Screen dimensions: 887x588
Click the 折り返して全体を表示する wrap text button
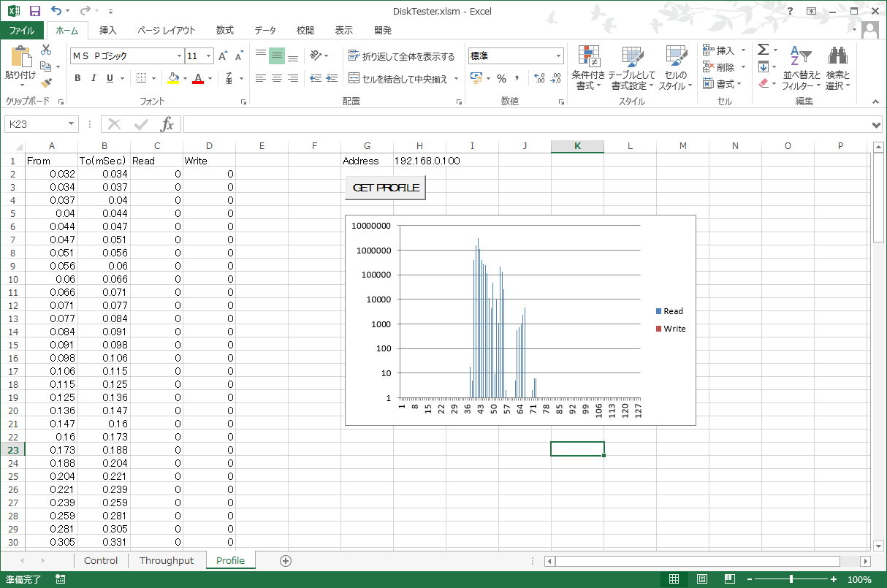(x=401, y=56)
